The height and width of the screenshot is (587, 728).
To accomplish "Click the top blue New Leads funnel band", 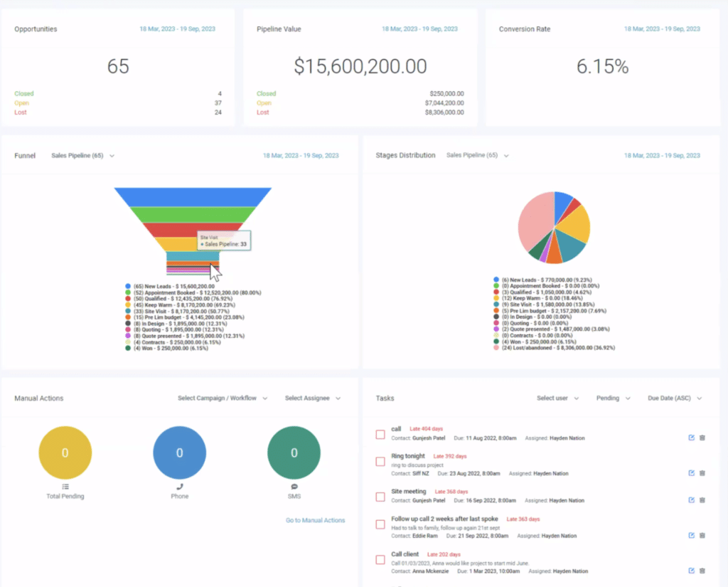I will click(x=193, y=196).
